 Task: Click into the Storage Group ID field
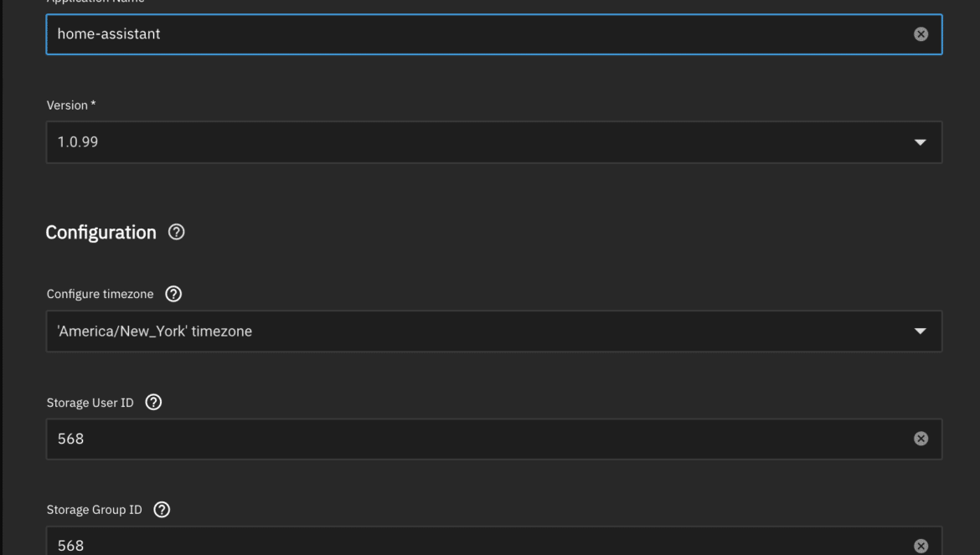pyautogui.click(x=493, y=542)
